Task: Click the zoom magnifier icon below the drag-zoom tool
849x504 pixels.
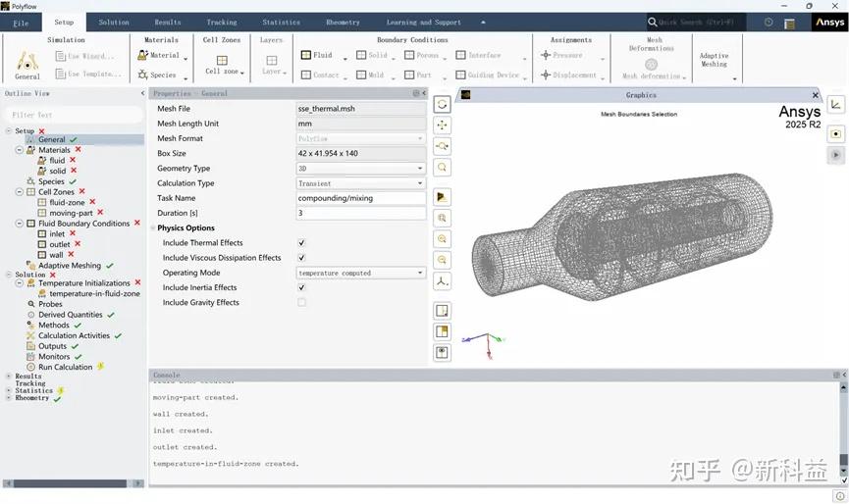Action: 442,168
